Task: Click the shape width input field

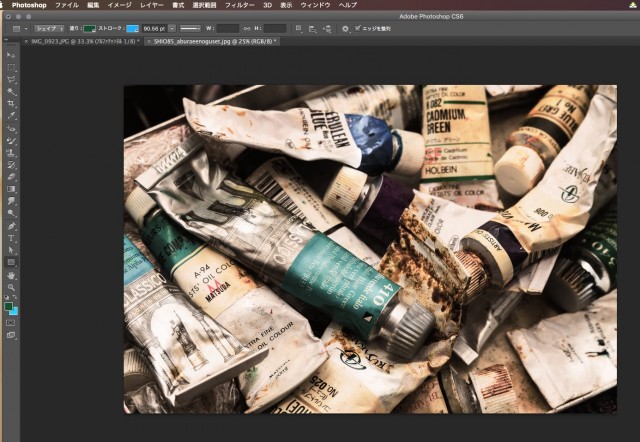Action: (228, 29)
